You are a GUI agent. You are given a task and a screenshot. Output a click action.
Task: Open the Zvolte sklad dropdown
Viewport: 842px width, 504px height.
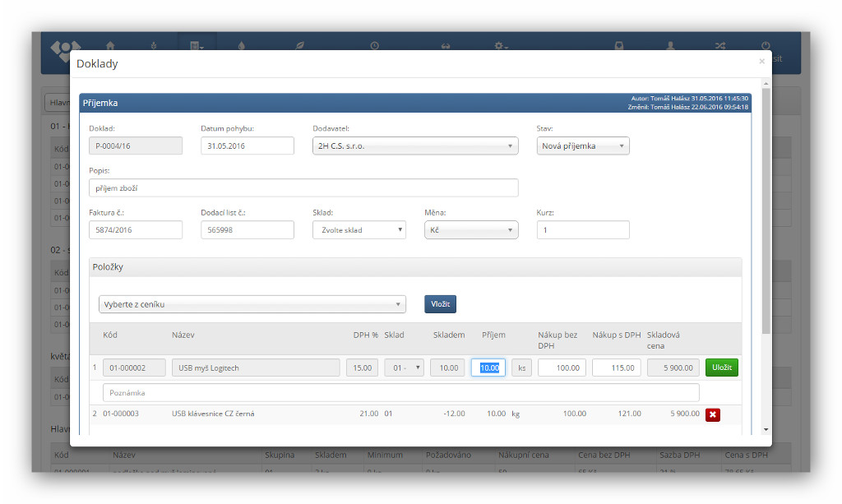point(359,230)
